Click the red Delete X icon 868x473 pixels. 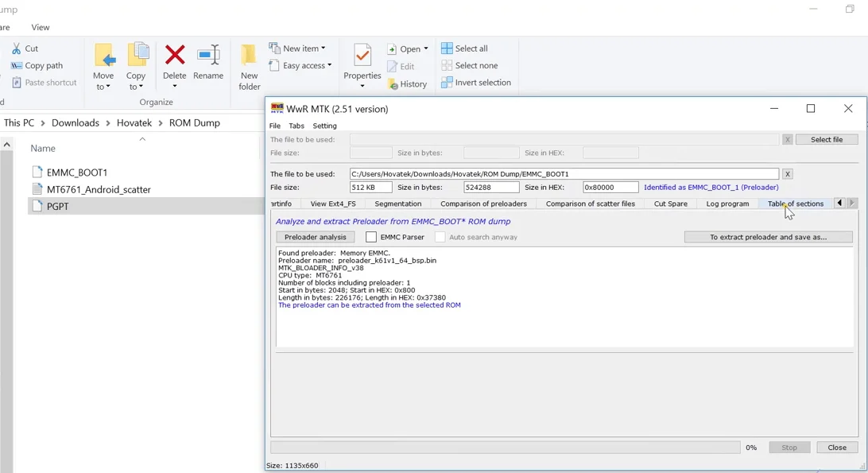(x=174, y=56)
